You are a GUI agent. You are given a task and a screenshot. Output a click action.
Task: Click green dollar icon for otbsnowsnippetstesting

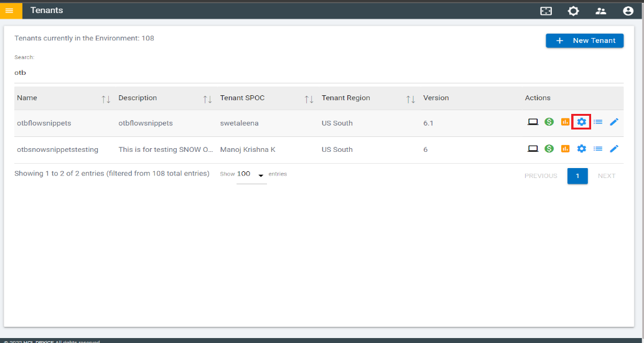coord(549,149)
